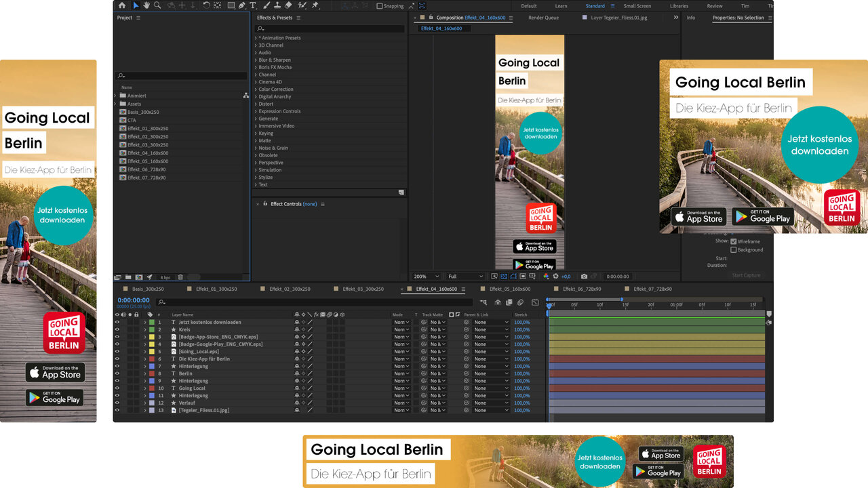Select the Zoom magnifier tool

pyautogui.click(x=157, y=5)
